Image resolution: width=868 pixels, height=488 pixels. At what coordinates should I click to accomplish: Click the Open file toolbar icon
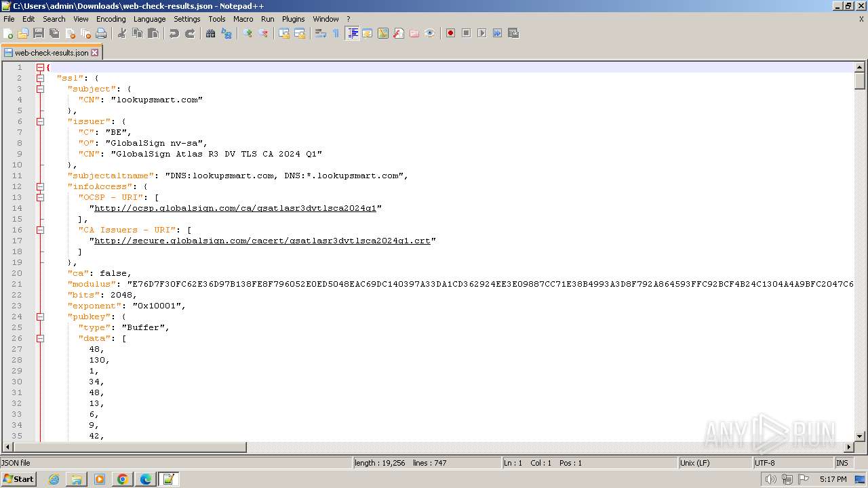click(23, 33)
